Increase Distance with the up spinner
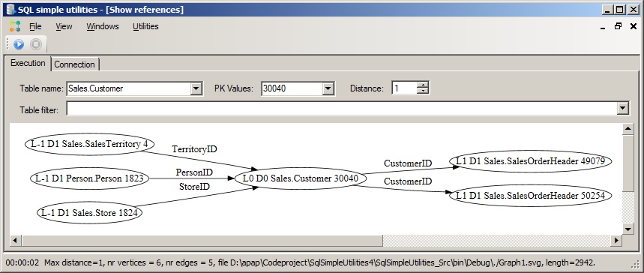The width and height of the screenshot is (644, 273). point(423,85)
